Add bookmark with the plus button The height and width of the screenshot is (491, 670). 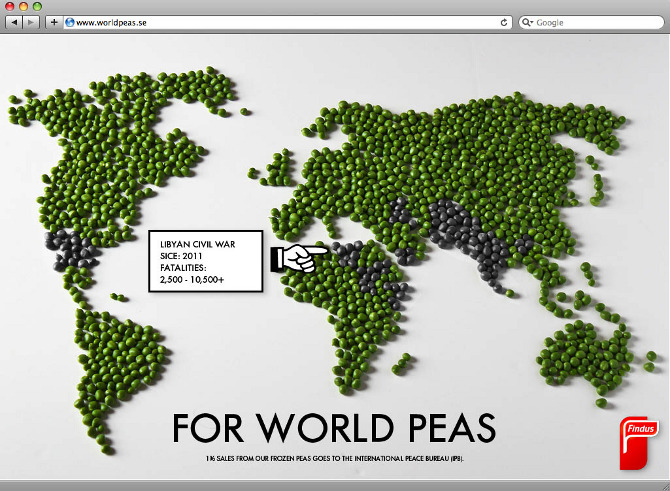53,22
